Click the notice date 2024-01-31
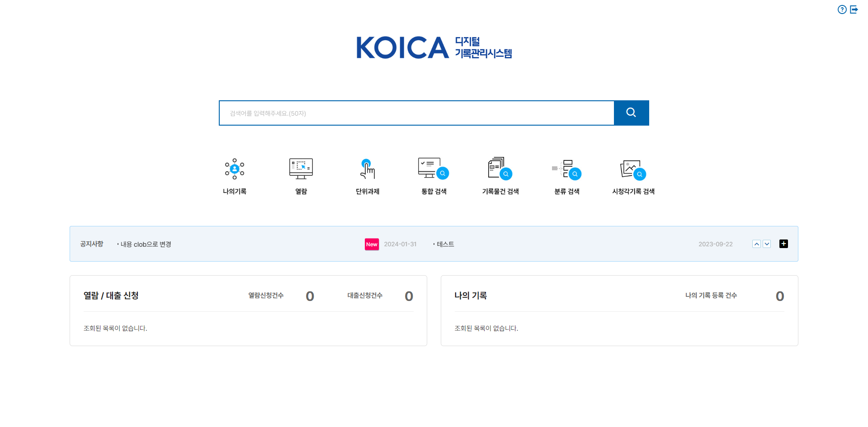This screenshot has width=868, height=427. 400,244
